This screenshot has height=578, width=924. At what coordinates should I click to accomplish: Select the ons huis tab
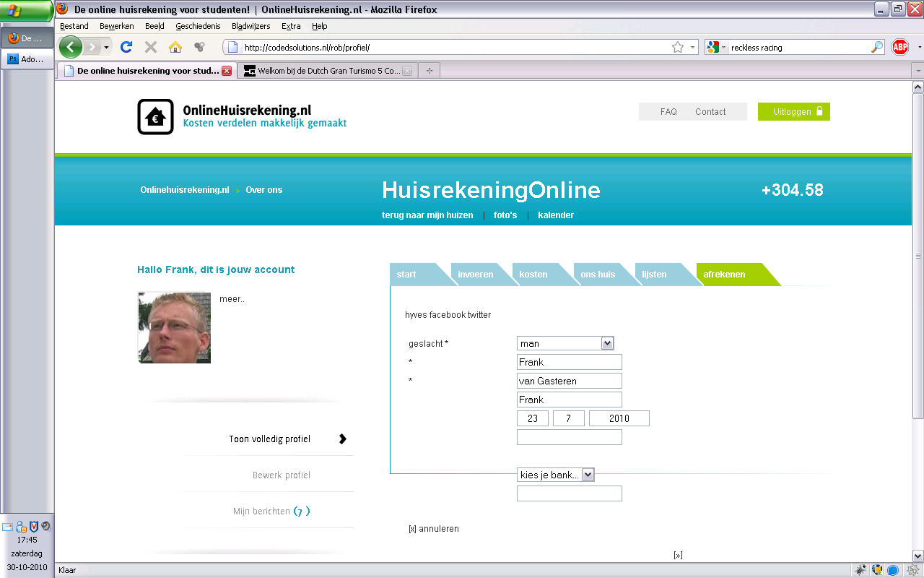click(598, 275)
